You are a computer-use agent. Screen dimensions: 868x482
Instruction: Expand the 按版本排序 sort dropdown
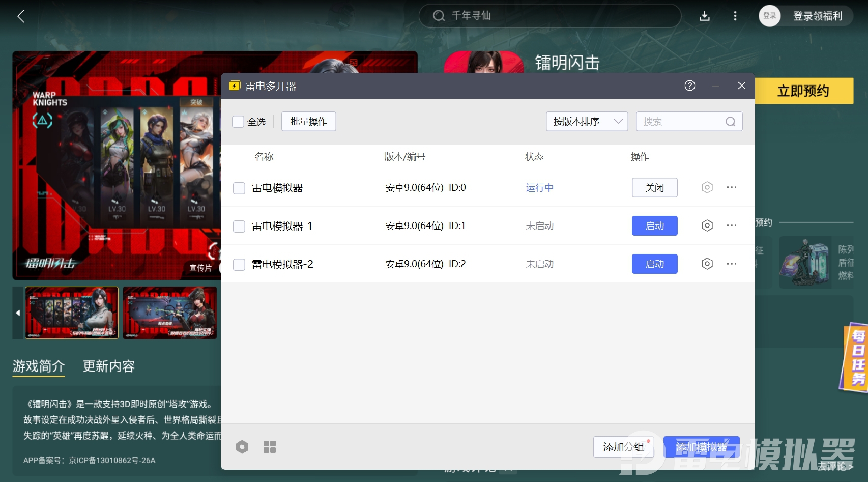click(587, 122)
